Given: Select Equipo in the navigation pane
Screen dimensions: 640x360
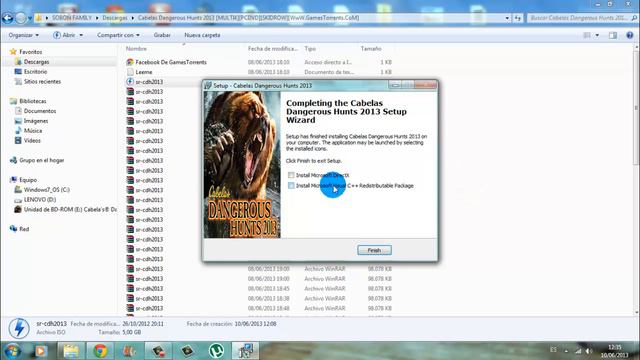Looking at the screenshot, I should [x=28, y=180].
